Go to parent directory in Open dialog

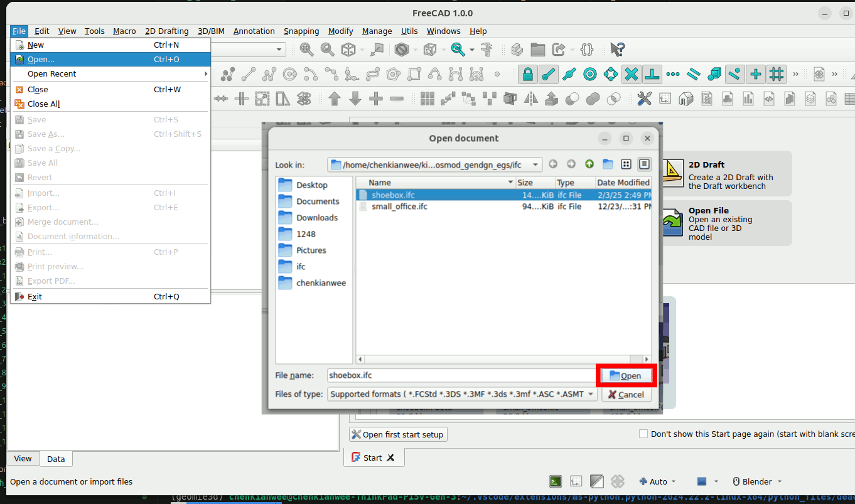[589, 164]
